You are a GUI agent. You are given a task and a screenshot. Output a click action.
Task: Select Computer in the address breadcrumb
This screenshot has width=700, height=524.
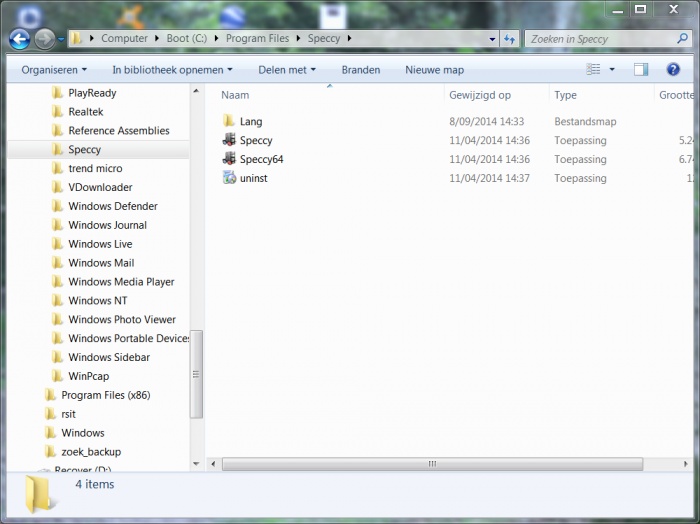pyautogui.click(x=124, y=38)
